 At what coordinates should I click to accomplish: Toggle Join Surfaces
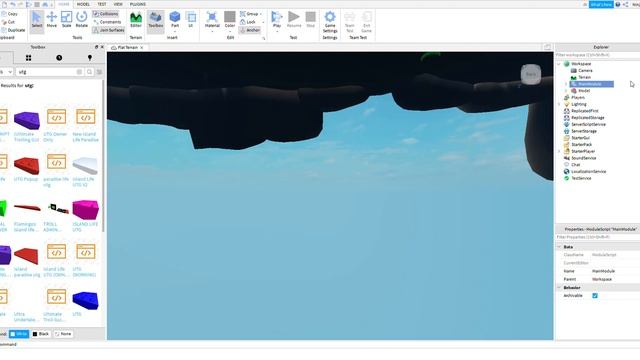point(108,30)
